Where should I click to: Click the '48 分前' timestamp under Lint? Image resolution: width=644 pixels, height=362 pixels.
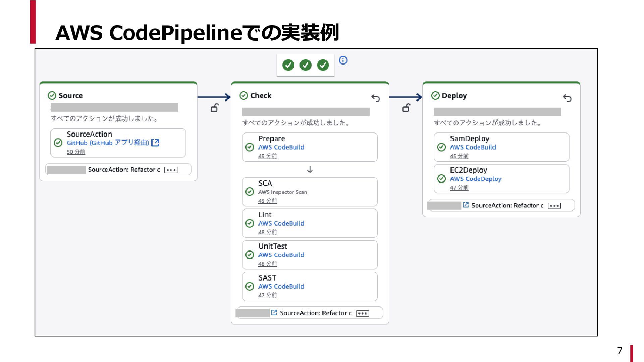pos(267,232)
